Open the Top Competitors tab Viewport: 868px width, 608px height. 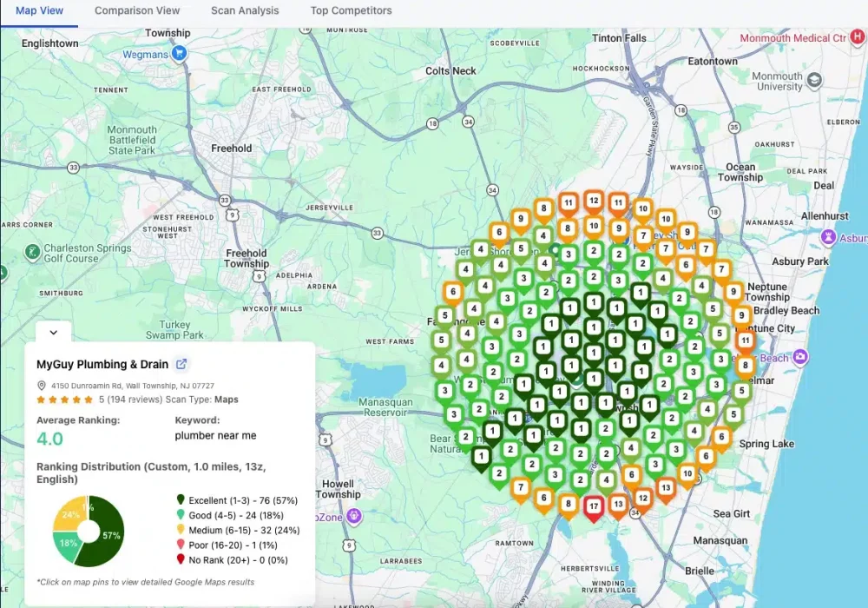pos(351,11)
